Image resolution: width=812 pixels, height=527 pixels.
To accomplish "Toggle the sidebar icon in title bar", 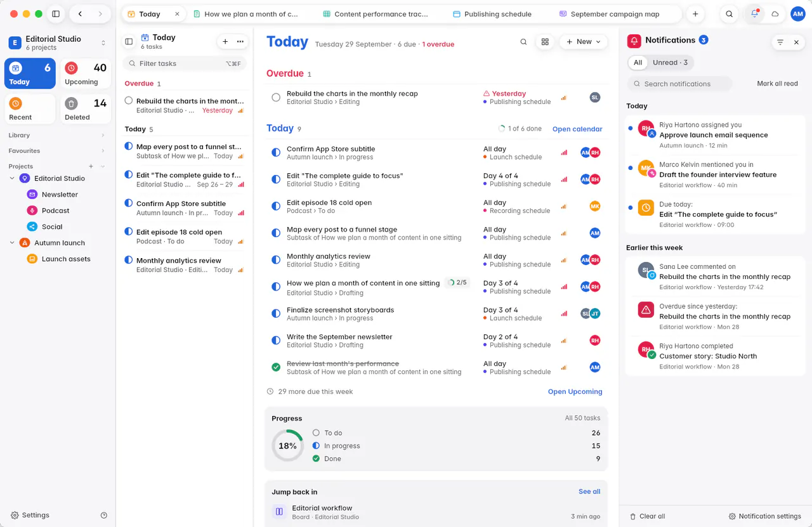I will pyautogui.click(x=56, y=14).
